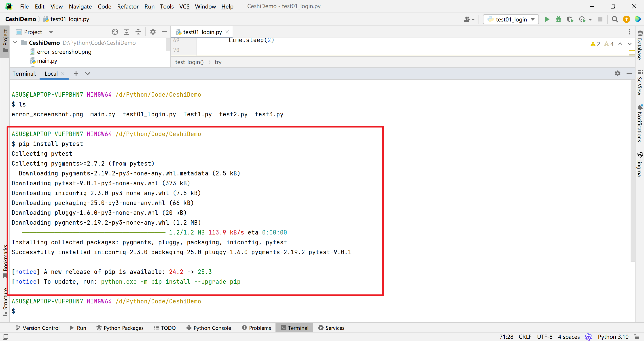Close the Local terminal tab
This screenshot has height=341, width=644.
pyautogui.click(x=63, y=74)
